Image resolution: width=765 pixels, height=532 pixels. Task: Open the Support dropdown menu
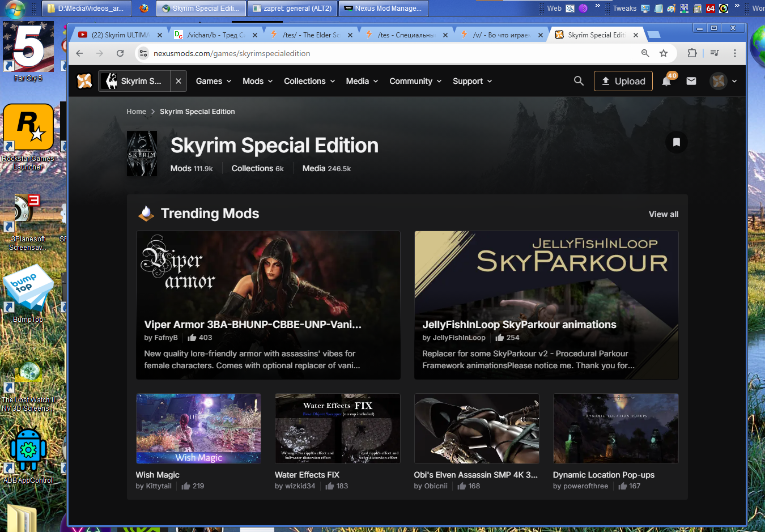pos(473,81)
